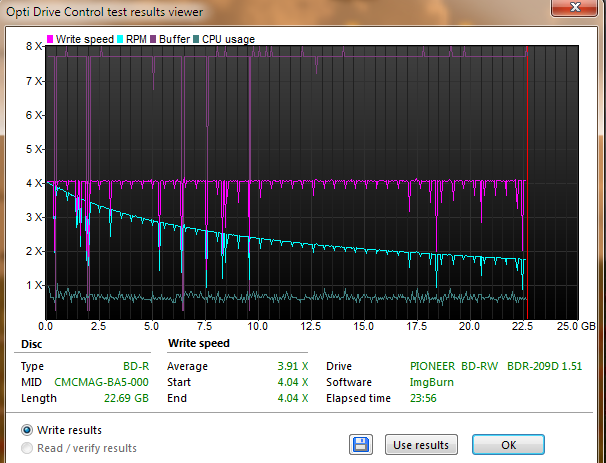Click the Disc section heading

[31, 344]
